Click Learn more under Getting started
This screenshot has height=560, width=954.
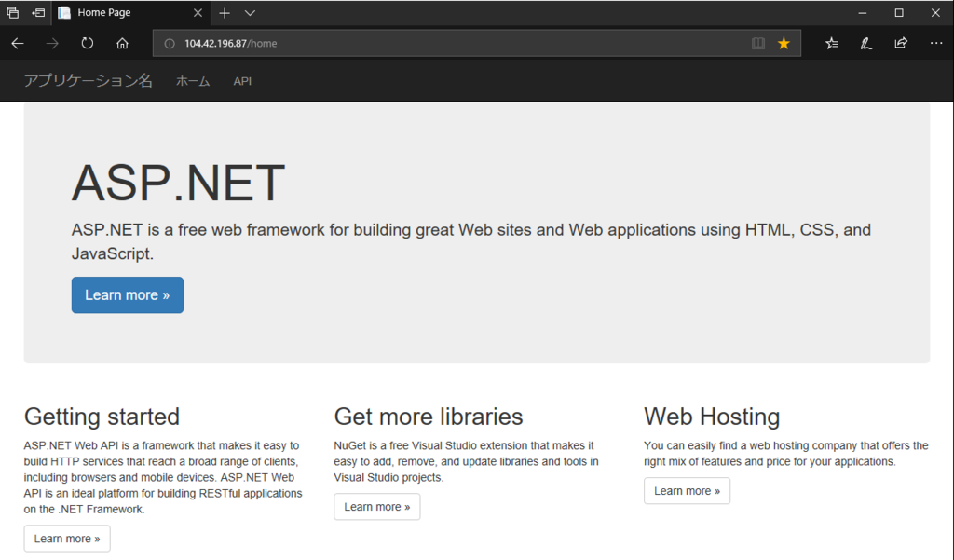point(67,539)
